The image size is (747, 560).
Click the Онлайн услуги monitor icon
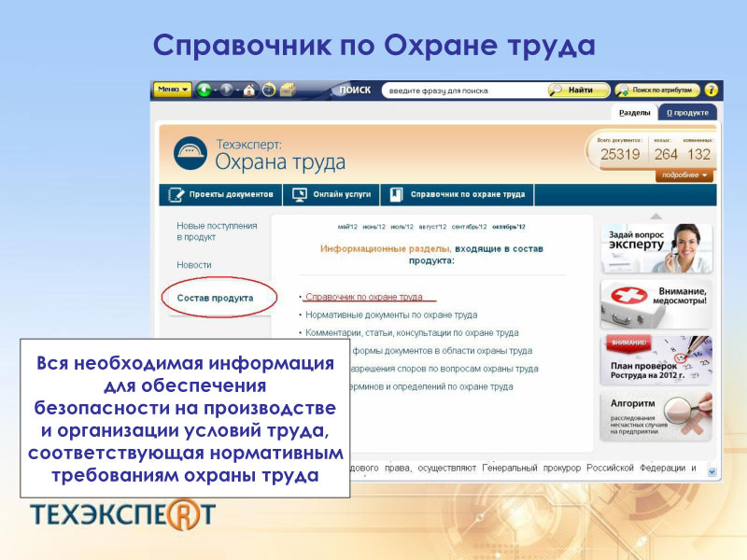(300, 194)
